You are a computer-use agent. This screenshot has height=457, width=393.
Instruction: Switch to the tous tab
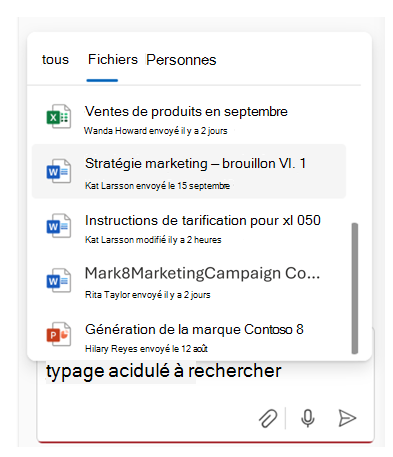pos(55,60)
